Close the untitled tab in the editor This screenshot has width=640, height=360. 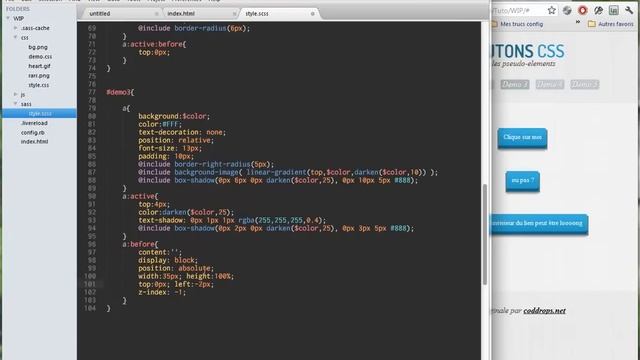pos(157,14)
